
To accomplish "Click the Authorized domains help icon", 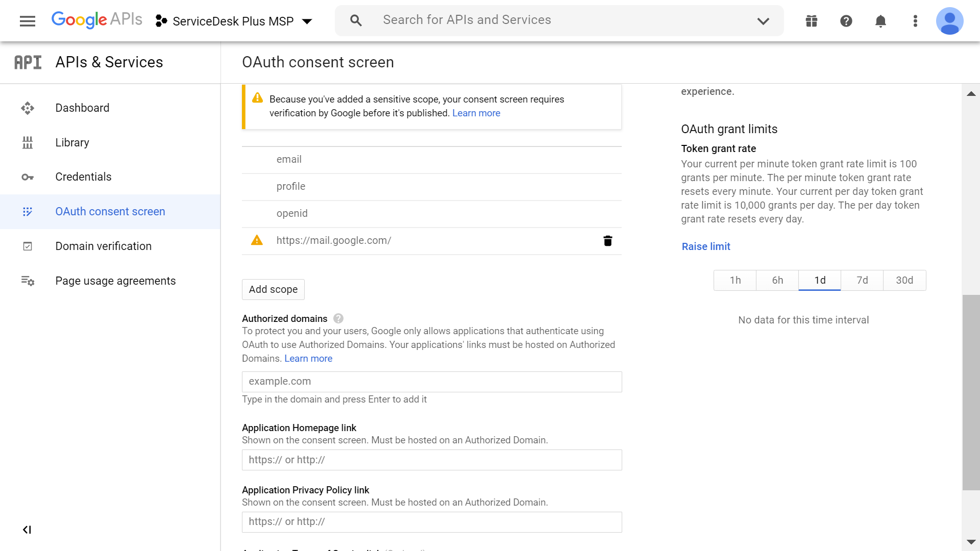I will pos(338,318).
